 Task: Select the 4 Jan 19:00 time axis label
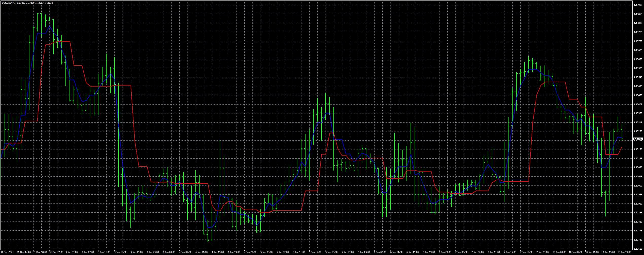(x=234, y=252)
